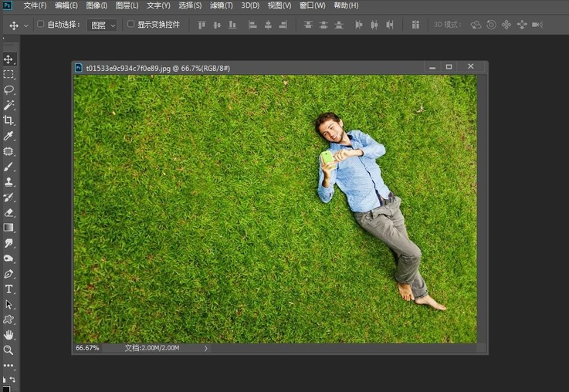Select the Horizontal Type tool
The image size is (569, 392).
[8, 289]
